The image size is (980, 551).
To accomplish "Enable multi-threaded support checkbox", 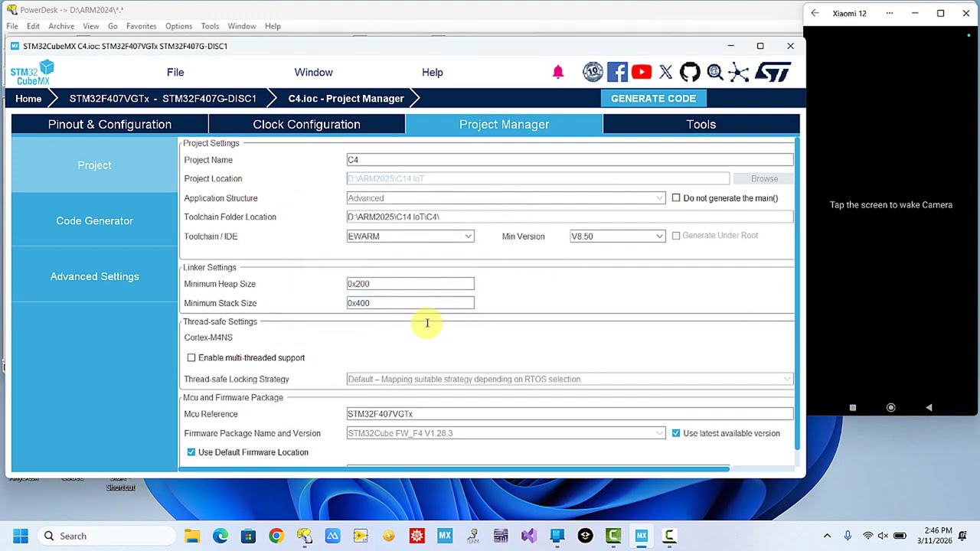I will pos(191,357).
